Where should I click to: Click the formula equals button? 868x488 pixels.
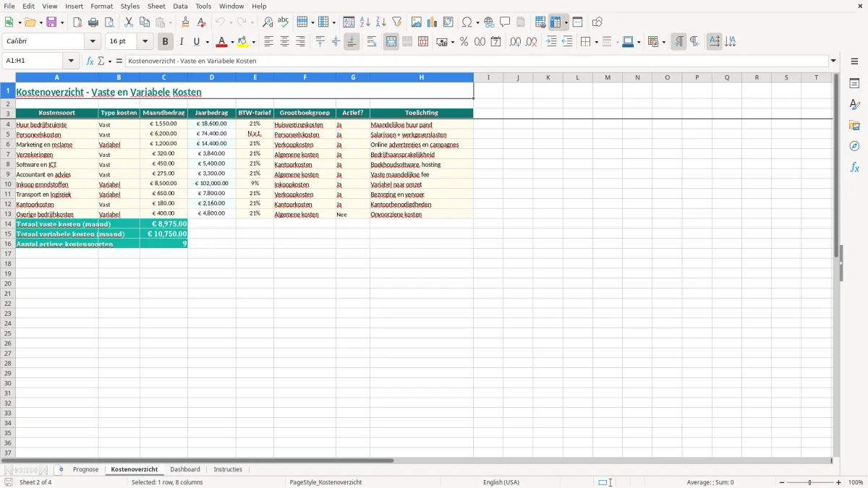(x=119, y=61)
